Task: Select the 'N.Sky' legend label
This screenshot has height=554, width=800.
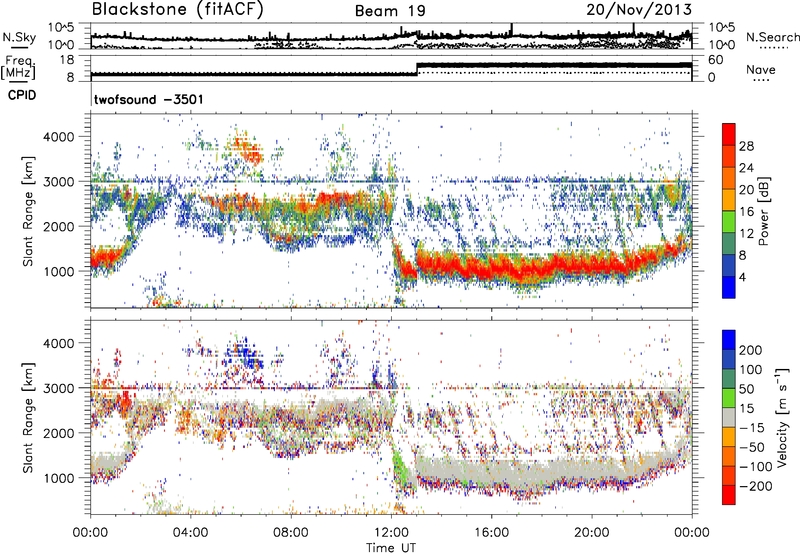Action: coord(19,37)
